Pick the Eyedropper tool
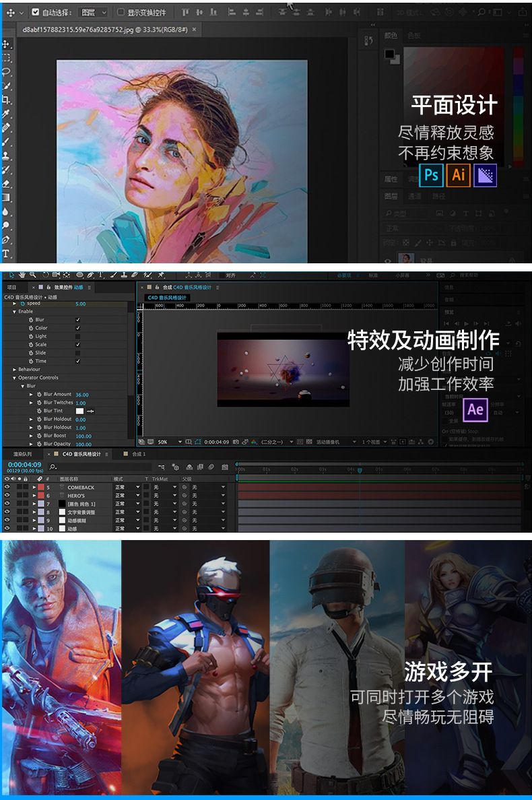532x800 pixels. (6, 114)
